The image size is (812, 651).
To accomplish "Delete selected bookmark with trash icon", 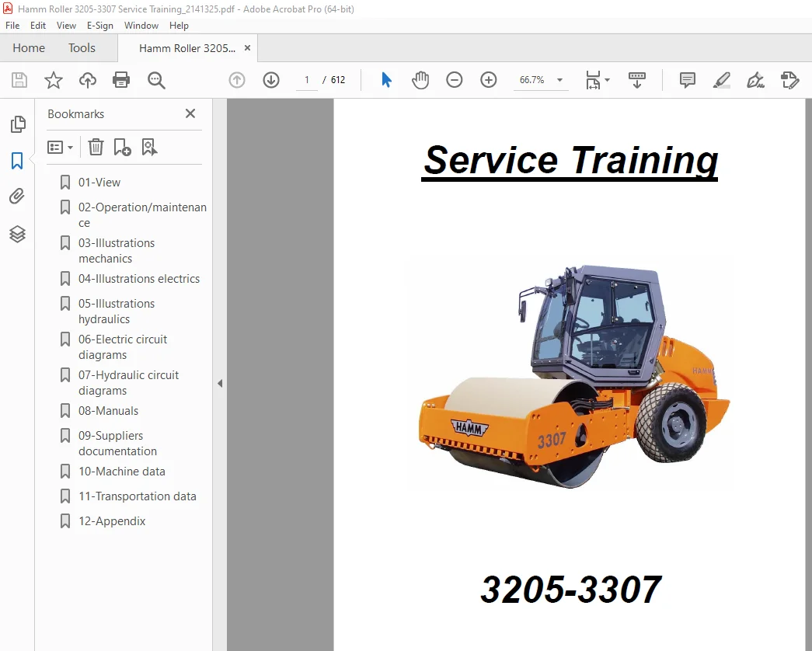I will click(96, 147).
